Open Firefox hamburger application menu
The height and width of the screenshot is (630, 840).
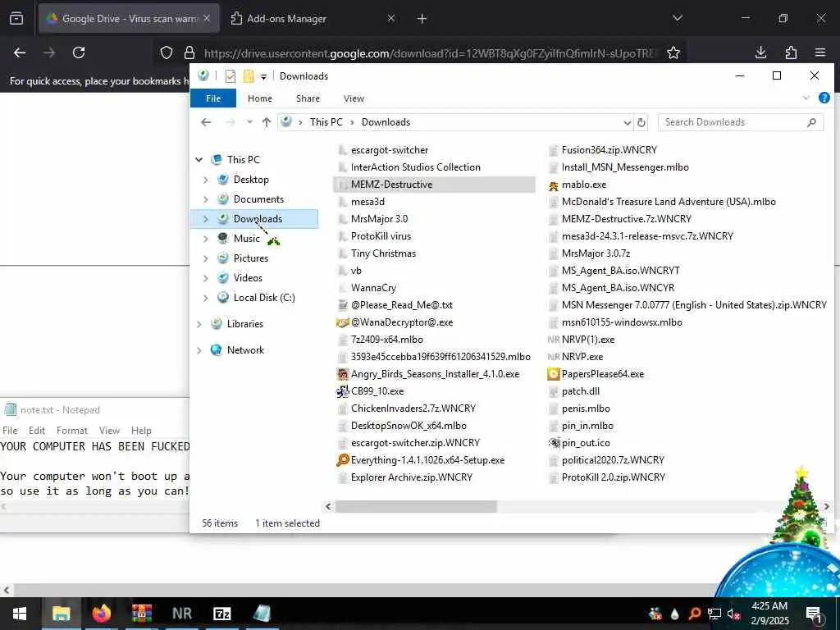pyautogui.click(x=820, y=52)
